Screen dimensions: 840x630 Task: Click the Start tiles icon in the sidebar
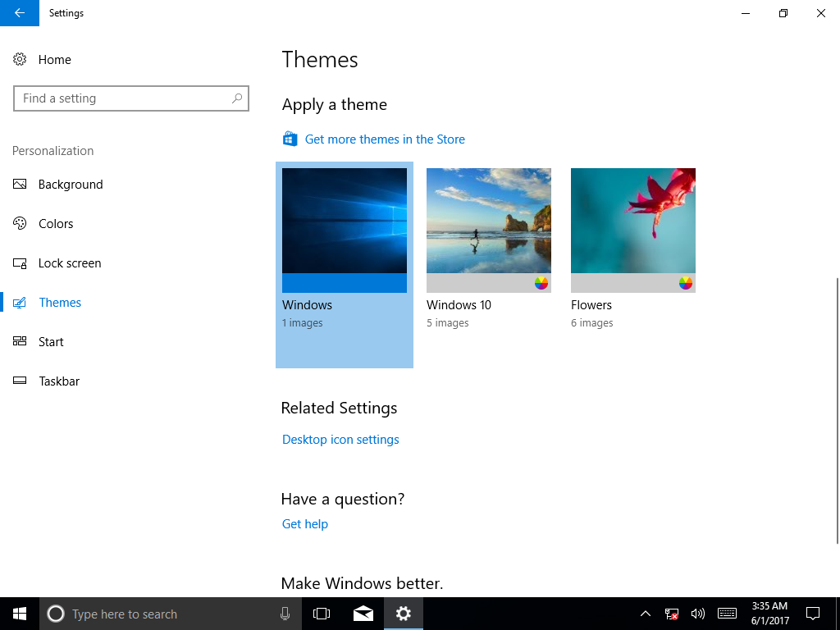[x=20, y=341]
